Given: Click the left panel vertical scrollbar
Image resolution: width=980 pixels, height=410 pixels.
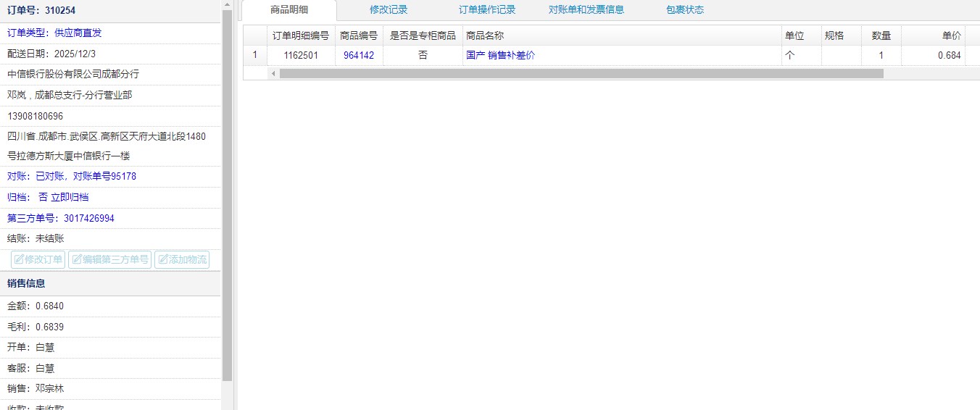Looking at the screenshot, I should pyautogui.click(x=227, y=196).
